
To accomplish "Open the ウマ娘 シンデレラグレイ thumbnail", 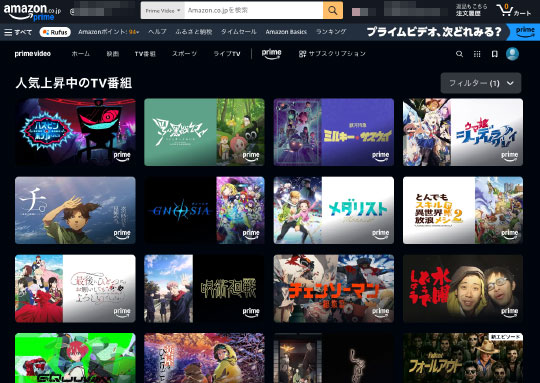I will tap(463, 132).
